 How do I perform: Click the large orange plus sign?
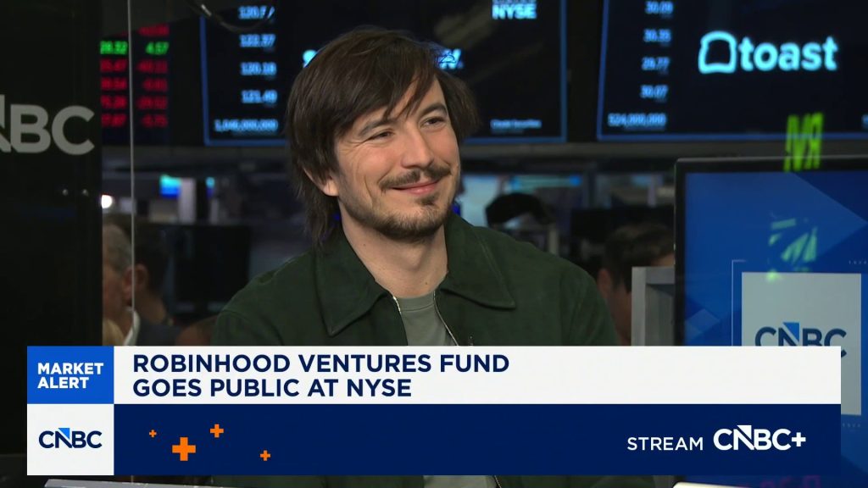point(184,449)
